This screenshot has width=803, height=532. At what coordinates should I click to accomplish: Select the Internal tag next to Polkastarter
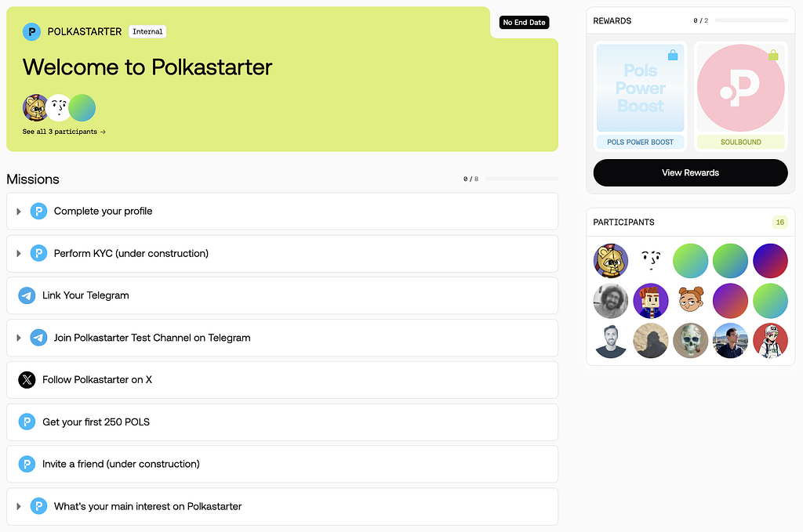tap(147, 31)
